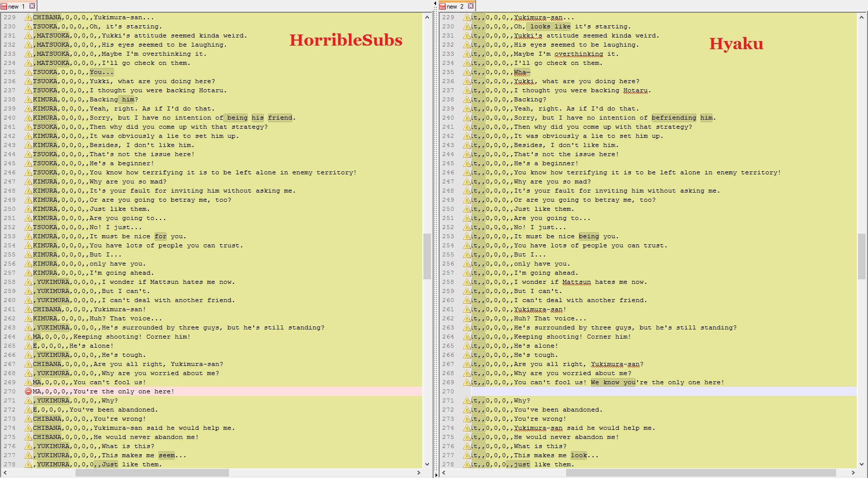The height and width of the screenshot is (478, 868).
Task: Click line number 250 in the new 1 margin
Action: pyautogui.click(x=10, y=209)
